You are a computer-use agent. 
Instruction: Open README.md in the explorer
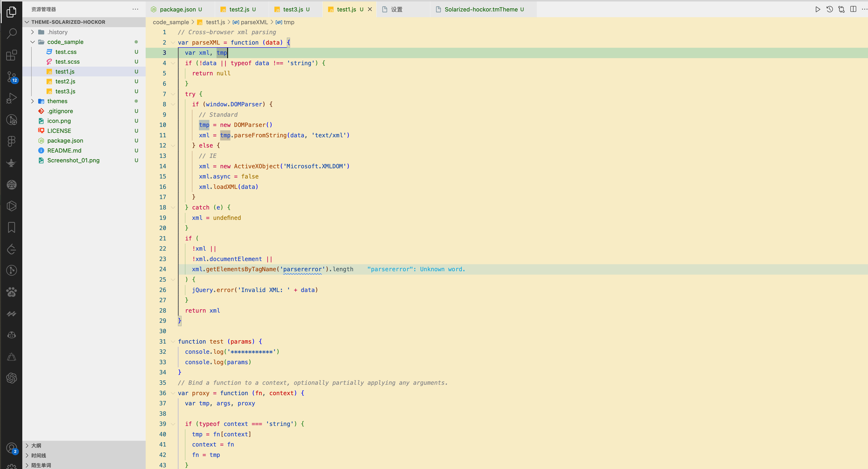click(x=64, y=150)
